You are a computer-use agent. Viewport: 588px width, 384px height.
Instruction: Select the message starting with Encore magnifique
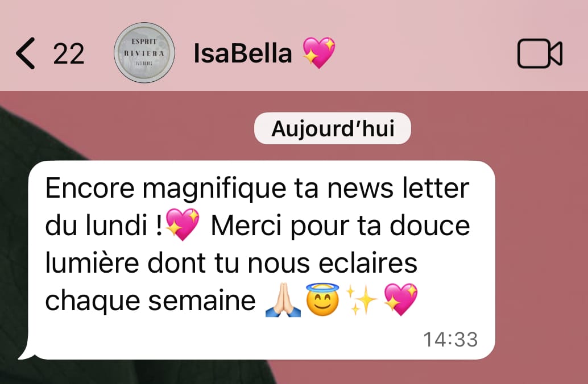pyautogui.click(x=262, y=260)
